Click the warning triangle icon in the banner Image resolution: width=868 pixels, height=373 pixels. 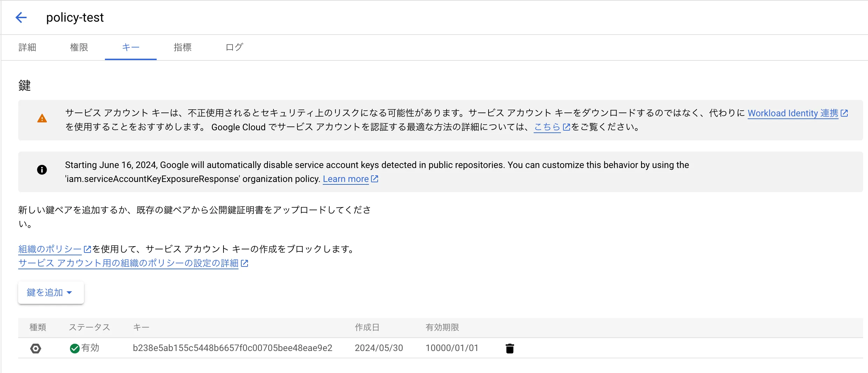[x=42, y=118]
